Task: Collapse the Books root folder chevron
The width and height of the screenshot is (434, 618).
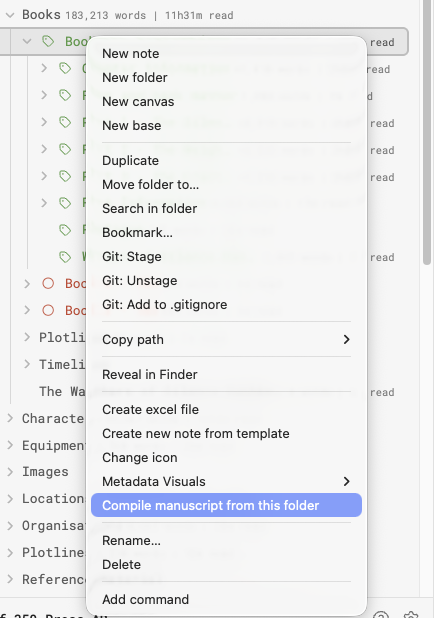Action: click(10, 15)
